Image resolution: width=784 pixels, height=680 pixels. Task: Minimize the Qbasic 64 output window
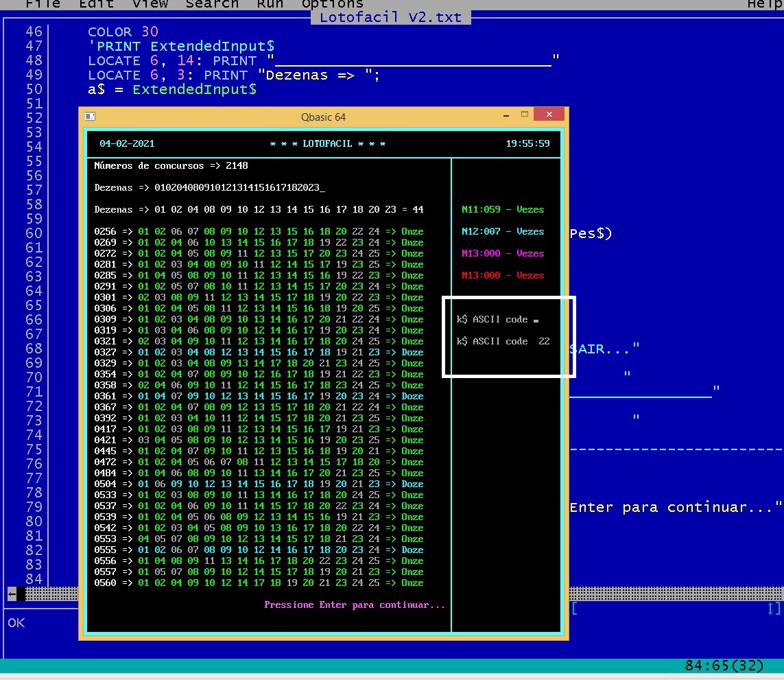click(506, 115)
